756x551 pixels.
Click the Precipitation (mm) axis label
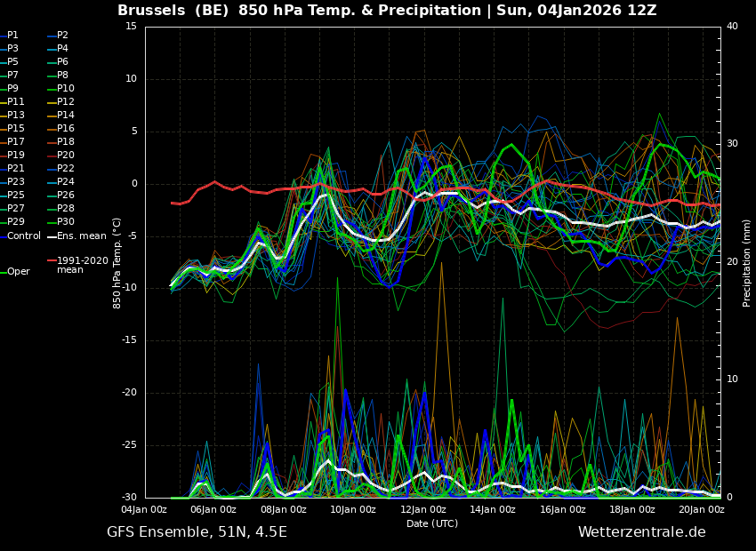point(746,262)
